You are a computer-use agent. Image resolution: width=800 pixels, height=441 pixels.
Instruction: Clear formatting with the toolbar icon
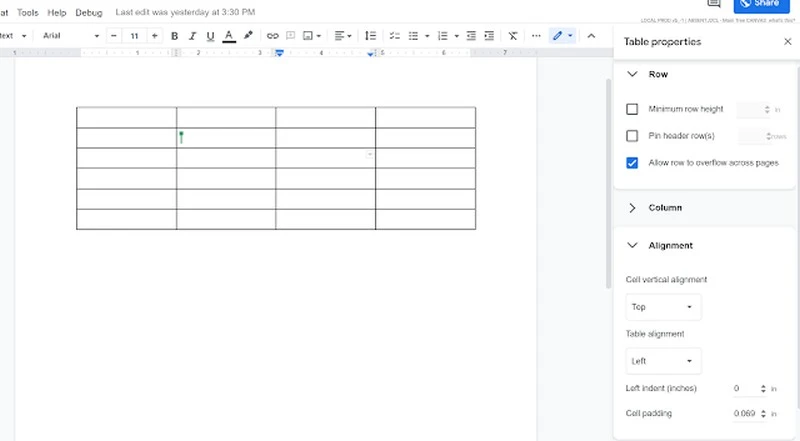coord(513,36)
